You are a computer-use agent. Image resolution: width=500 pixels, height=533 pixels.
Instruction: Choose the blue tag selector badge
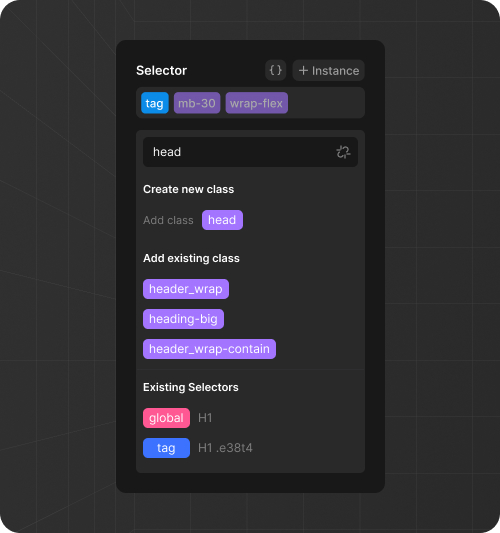coord(166,448)
